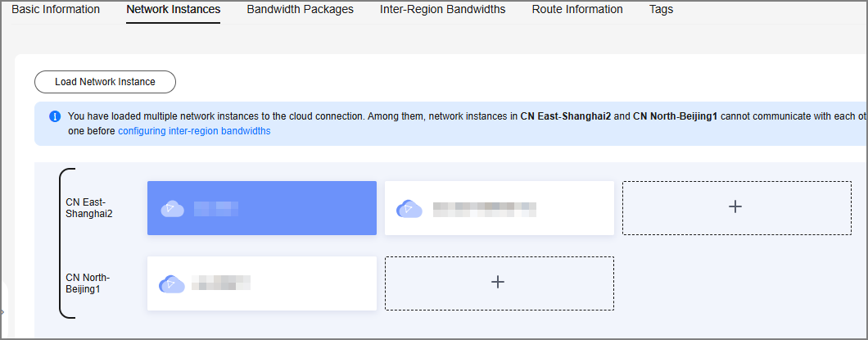868x340 pixels.
Task: Open the Basic Information tab
Action: 56,9
